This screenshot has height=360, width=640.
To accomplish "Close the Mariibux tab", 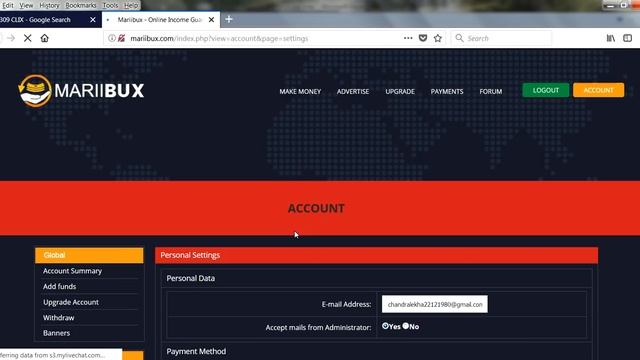I will (x=211, y=20).
